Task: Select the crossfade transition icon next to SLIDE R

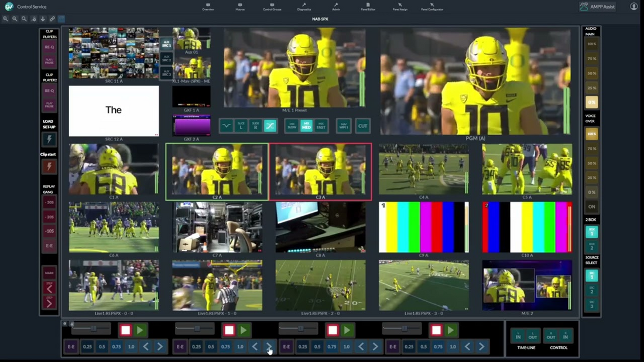Action: point(270,126)
